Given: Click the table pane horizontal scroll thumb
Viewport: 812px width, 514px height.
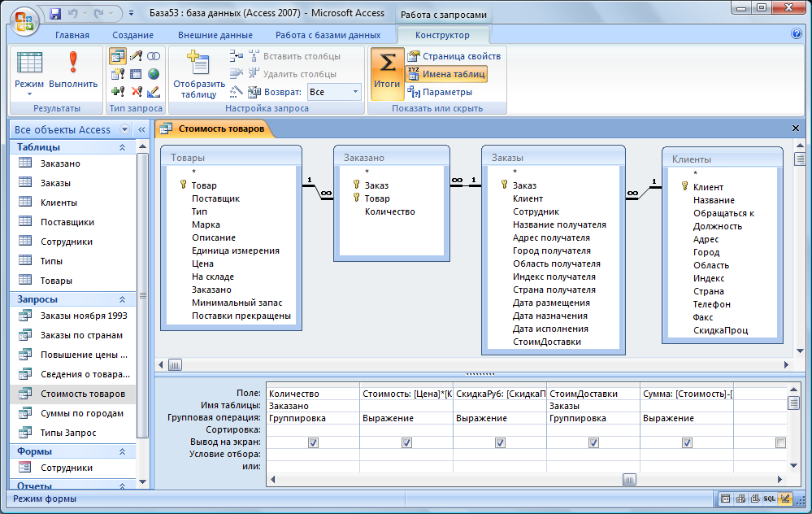Looking at the screenshot, I should pos(175,365).
